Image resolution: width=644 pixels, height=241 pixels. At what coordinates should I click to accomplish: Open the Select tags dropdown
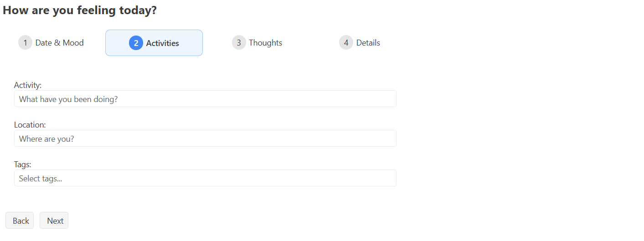click(x=205, y=178)
